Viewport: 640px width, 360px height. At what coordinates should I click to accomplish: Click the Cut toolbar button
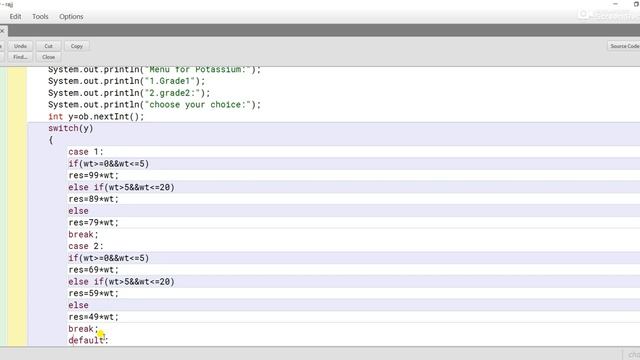pos(49,46)
